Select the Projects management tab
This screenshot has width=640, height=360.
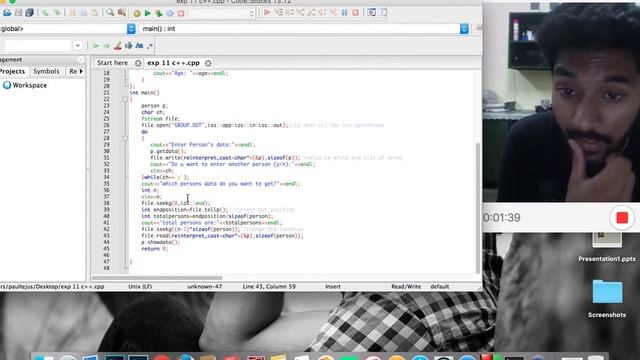pos(13,71)
